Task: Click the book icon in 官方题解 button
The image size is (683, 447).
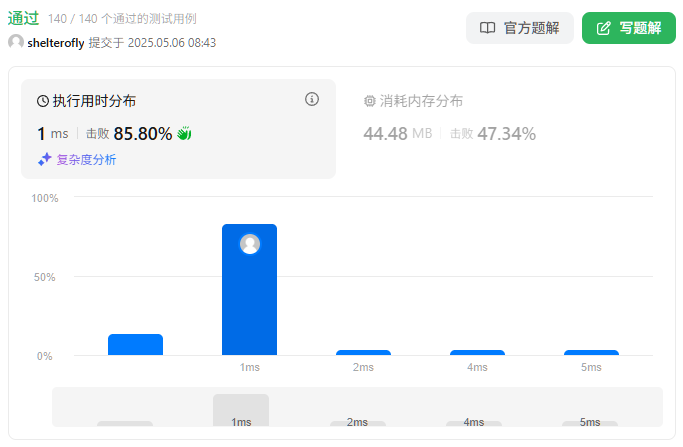Action: tap(487, 28)
